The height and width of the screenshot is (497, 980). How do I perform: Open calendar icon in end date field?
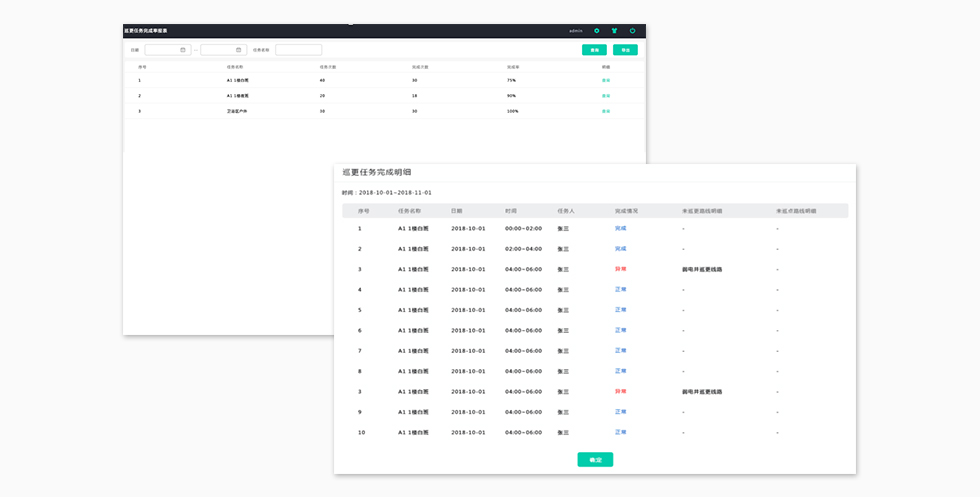click(239, 50)
